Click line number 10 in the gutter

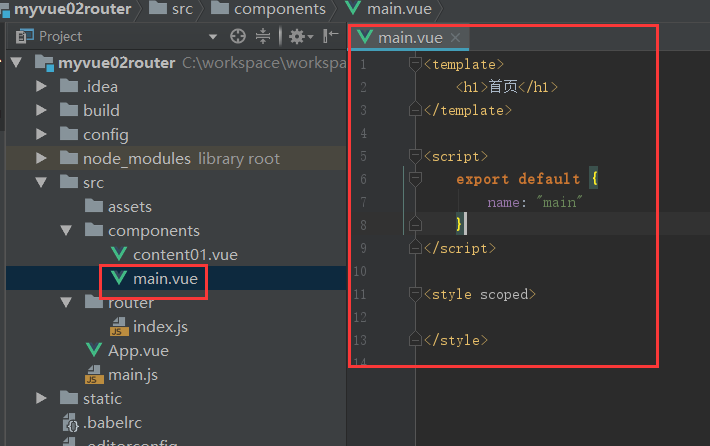[360, 271]
